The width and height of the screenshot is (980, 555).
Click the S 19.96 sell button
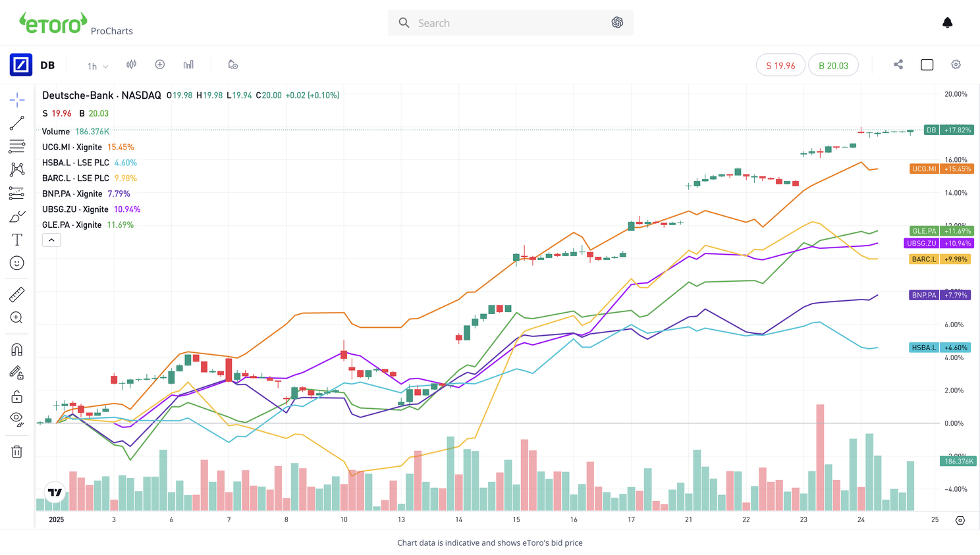[780, 65]
